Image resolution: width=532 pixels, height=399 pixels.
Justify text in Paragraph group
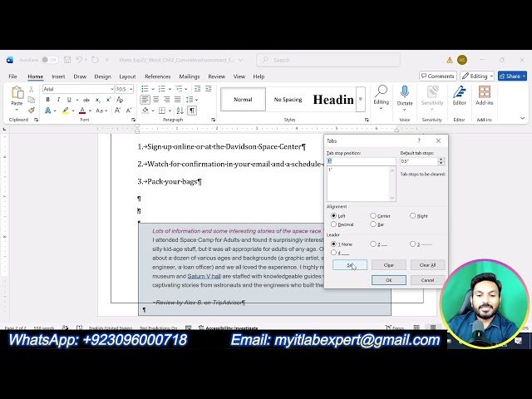click(x=177, y=100)
